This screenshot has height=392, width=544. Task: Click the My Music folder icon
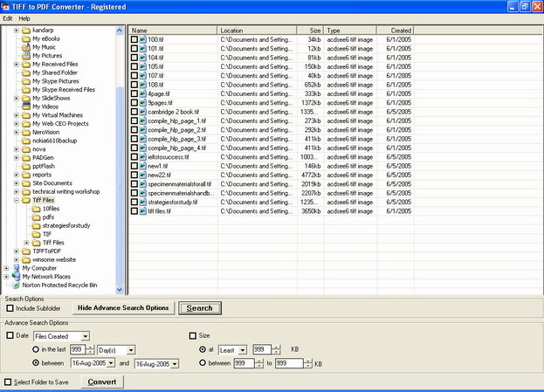25,47
